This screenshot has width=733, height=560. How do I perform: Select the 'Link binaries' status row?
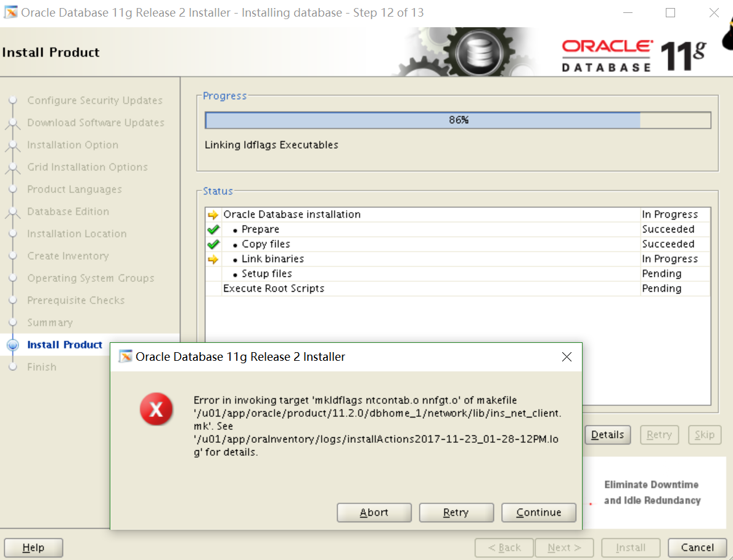pos(457,258)
